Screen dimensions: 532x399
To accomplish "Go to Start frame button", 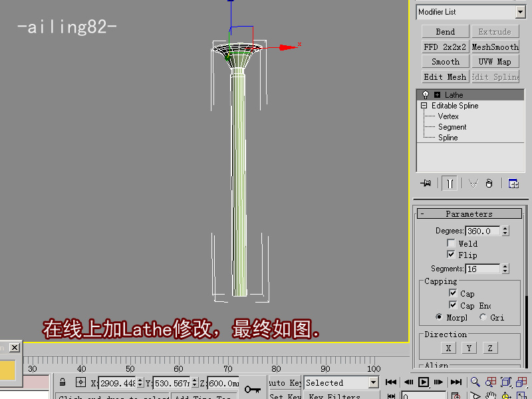I will [x=391, y=382].
